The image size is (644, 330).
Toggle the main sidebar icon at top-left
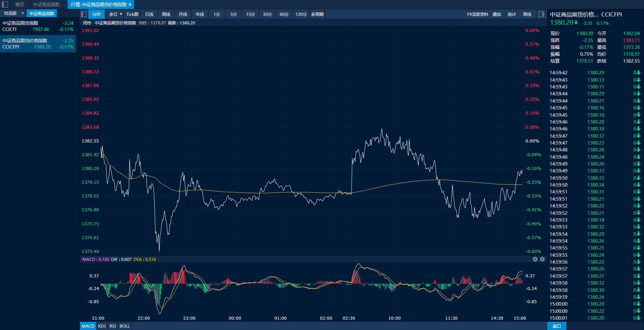5,4
